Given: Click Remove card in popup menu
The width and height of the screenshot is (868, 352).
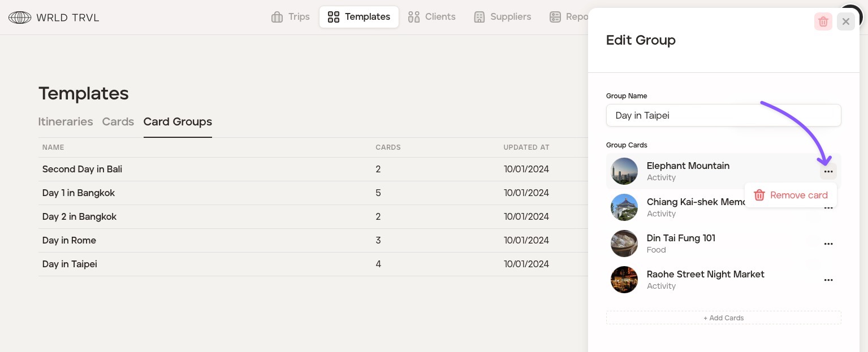Looking at the screenshot, I should [x=791, y=195].
